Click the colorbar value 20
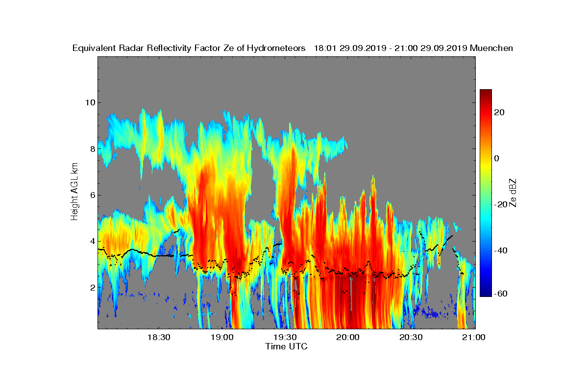The height and width of the screenshot is (392, 588). tap(500, 112)
